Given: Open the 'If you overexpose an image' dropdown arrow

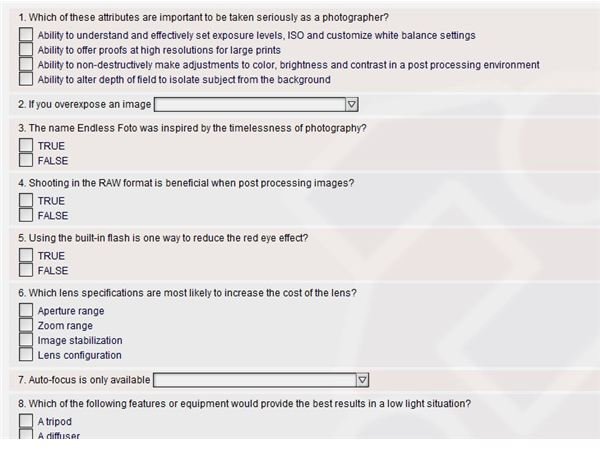Looking at the screenshot, I should click(351, 104).
